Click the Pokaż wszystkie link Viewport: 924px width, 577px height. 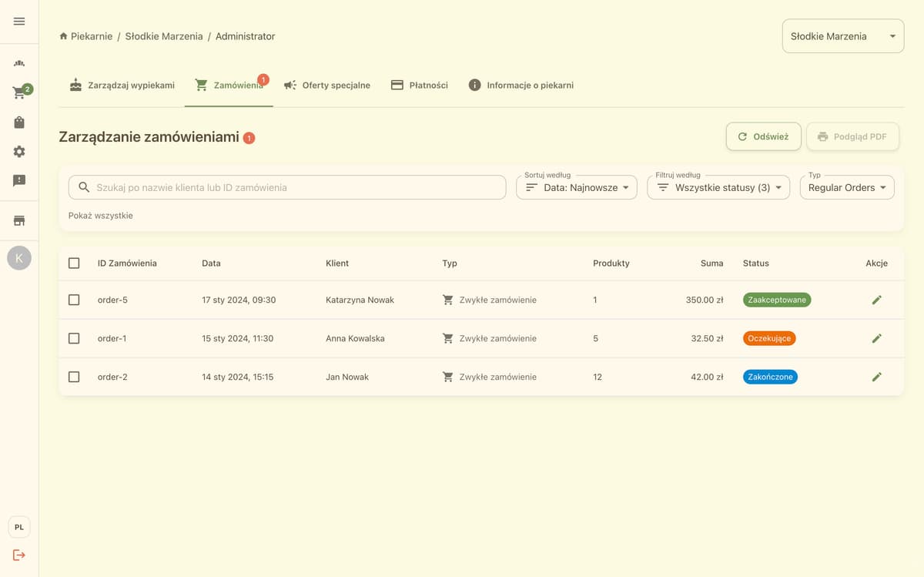(100, 216)
